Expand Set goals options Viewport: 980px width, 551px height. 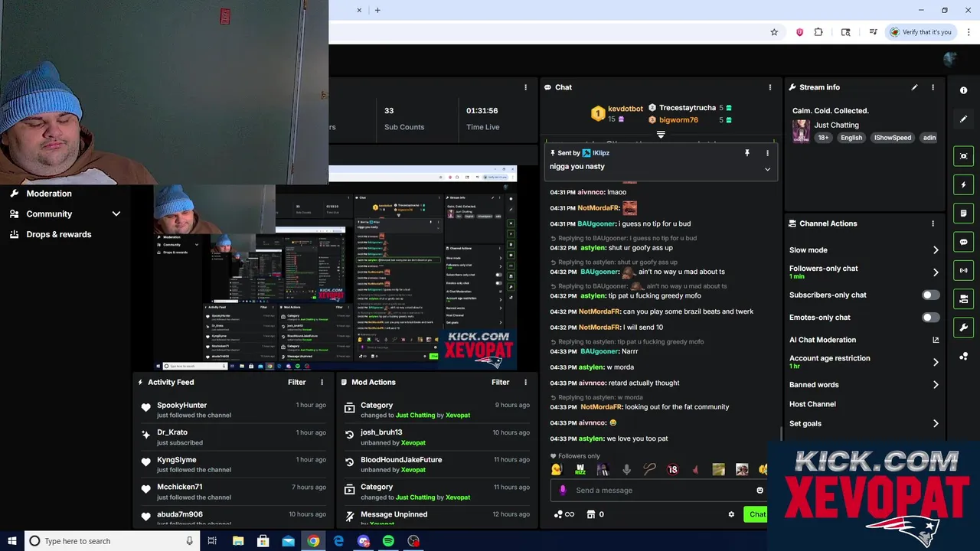coord(935,423)
